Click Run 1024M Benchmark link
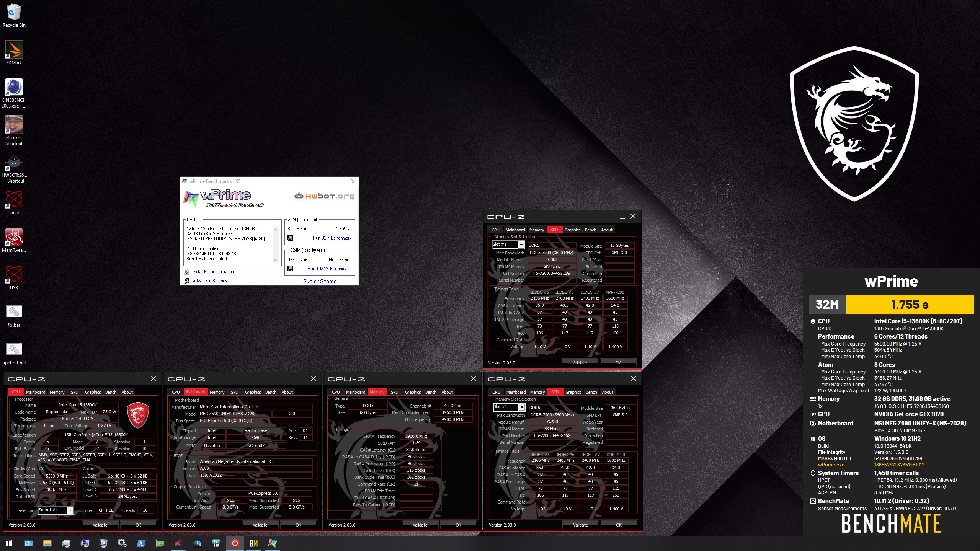The width and height of the screenshot is (980, 551). click(x=329, y=269)
